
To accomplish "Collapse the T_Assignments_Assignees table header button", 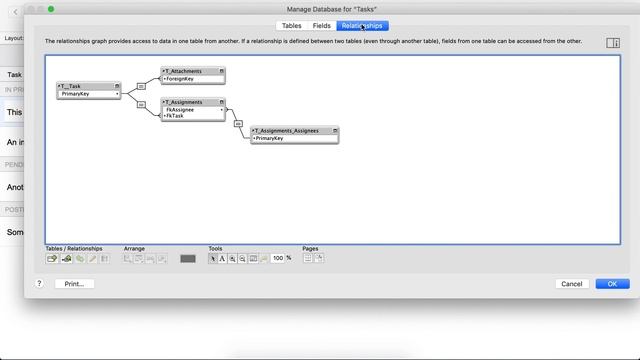I will (335, 131).
